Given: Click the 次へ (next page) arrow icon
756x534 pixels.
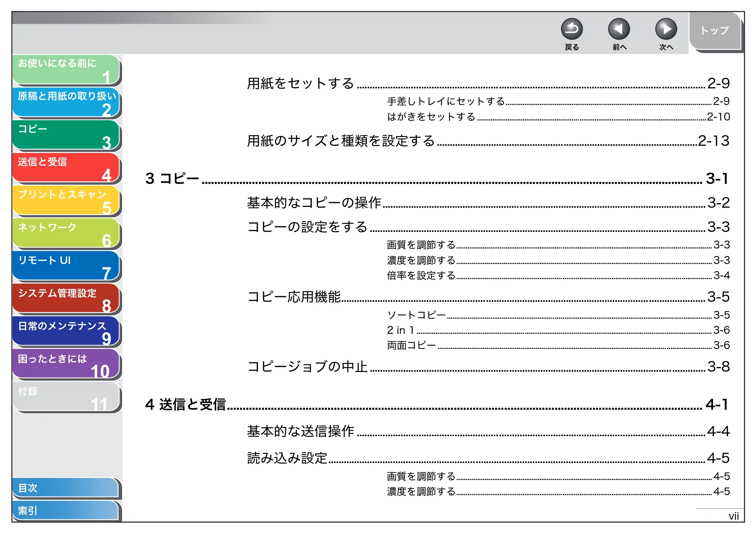Looking at the screenshot, I should [666, 29].
